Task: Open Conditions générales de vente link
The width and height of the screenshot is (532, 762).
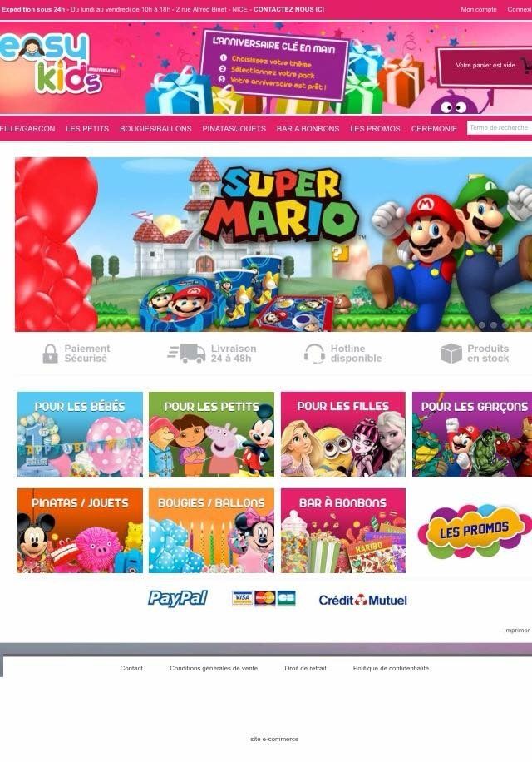Action: (x=214, y=668)
